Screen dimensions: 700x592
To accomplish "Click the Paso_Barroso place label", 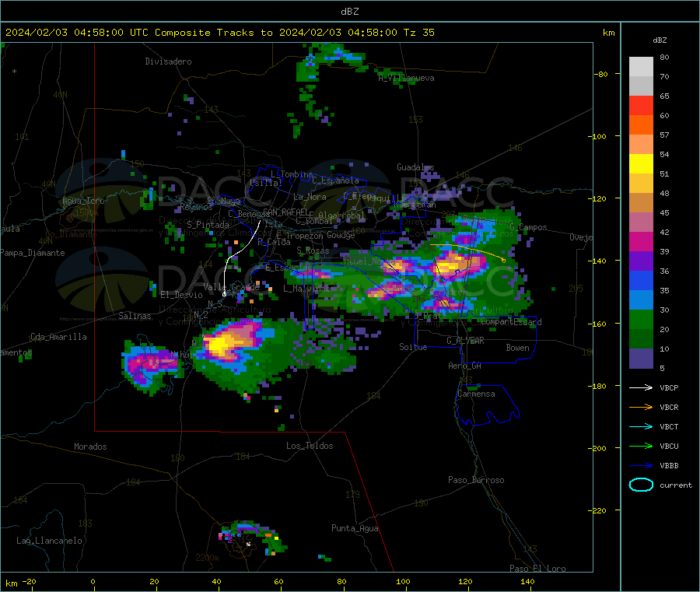I will tap(476, 480).
